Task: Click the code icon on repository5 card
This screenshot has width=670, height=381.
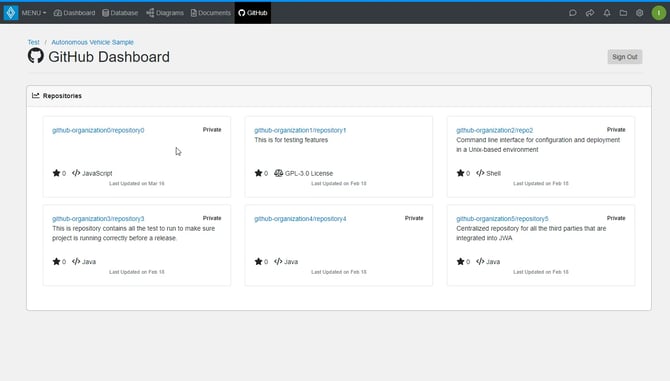Action: pos(480,261)
